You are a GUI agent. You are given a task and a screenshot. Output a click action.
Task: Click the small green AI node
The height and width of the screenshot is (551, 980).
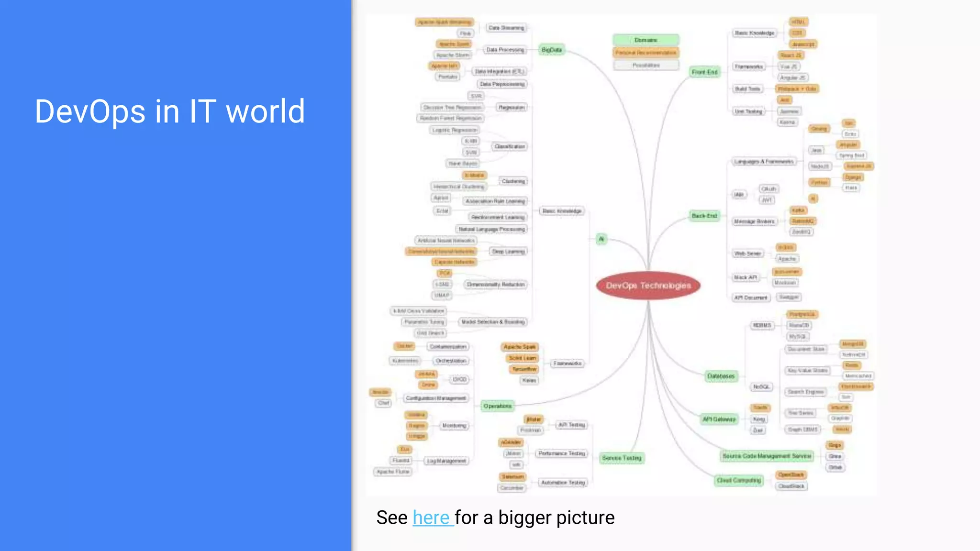(601, 239)
